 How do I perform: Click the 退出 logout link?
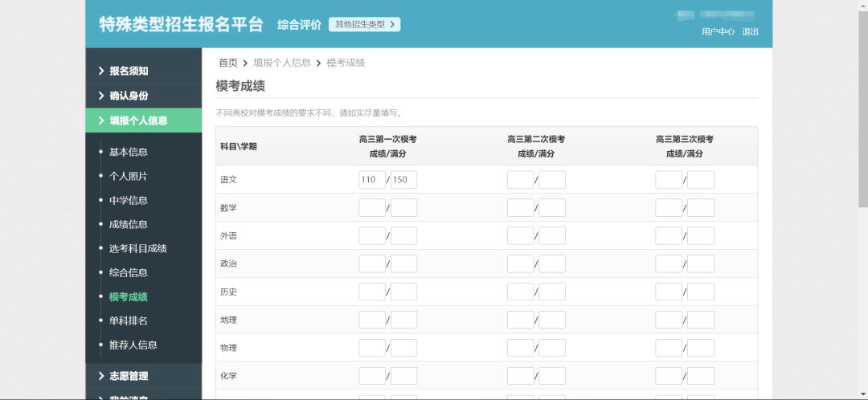click(750, 31)
